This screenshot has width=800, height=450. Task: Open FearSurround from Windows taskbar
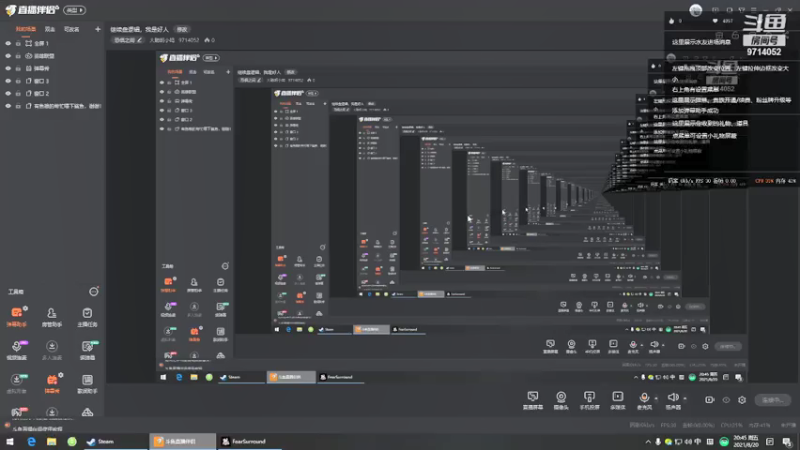pyautogui.click(x=249, y=441)
